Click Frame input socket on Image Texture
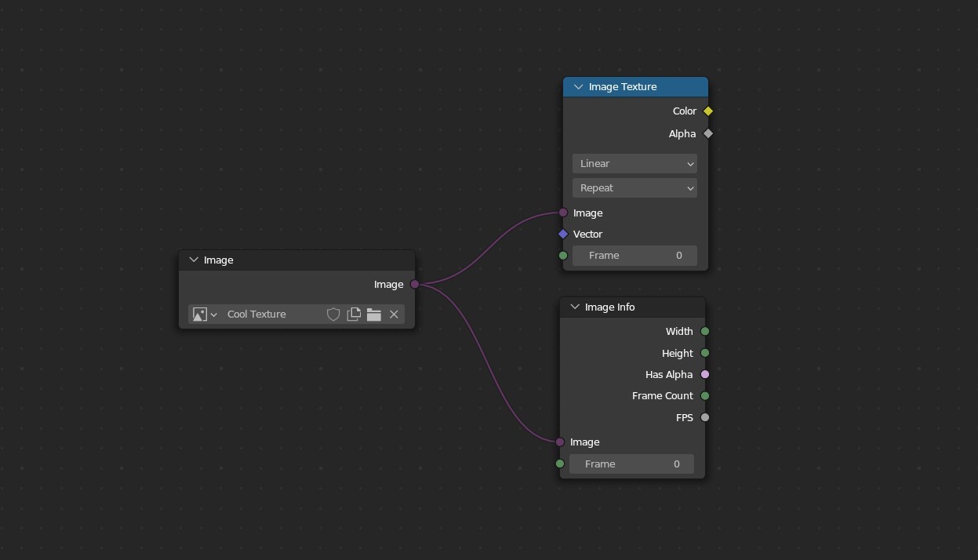This screenshot has height=560, width=978. click(x=563, y=256)
